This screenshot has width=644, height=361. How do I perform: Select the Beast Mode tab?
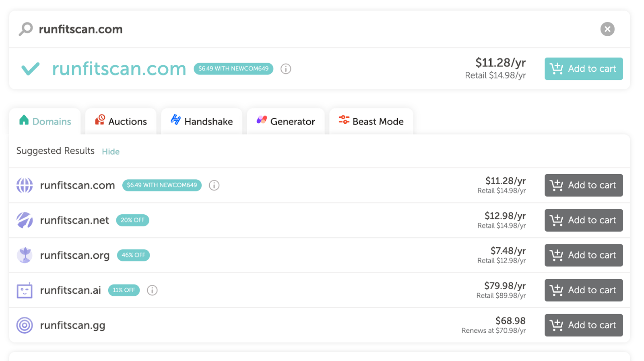pyautogui.click(x=371, y=121)
